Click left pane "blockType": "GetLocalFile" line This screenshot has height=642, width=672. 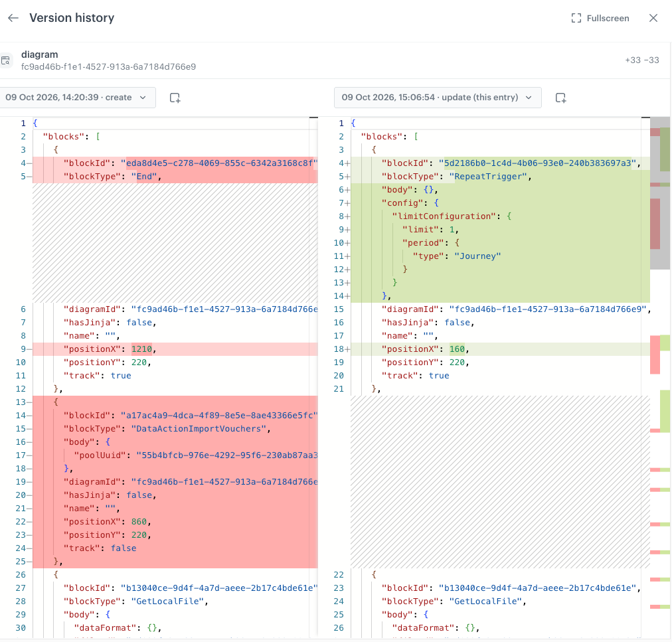[x=136, y=602]
